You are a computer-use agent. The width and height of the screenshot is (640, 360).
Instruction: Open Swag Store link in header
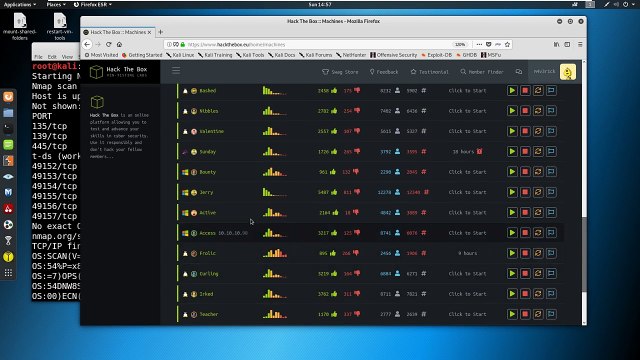340,72
